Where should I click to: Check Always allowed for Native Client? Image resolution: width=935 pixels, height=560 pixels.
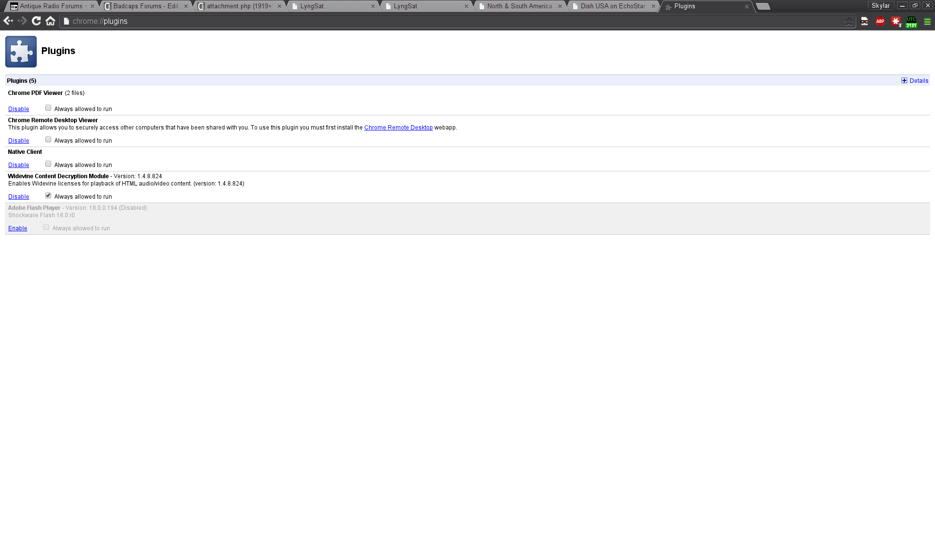coord(48,164)
